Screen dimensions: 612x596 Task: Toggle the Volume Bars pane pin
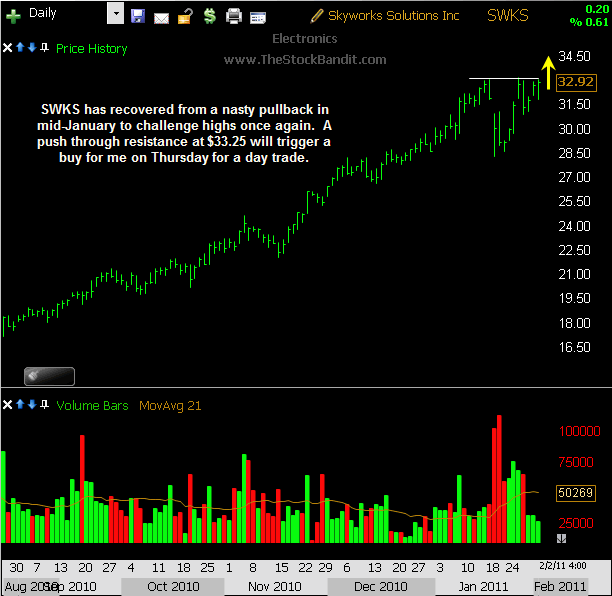[44, 405]
